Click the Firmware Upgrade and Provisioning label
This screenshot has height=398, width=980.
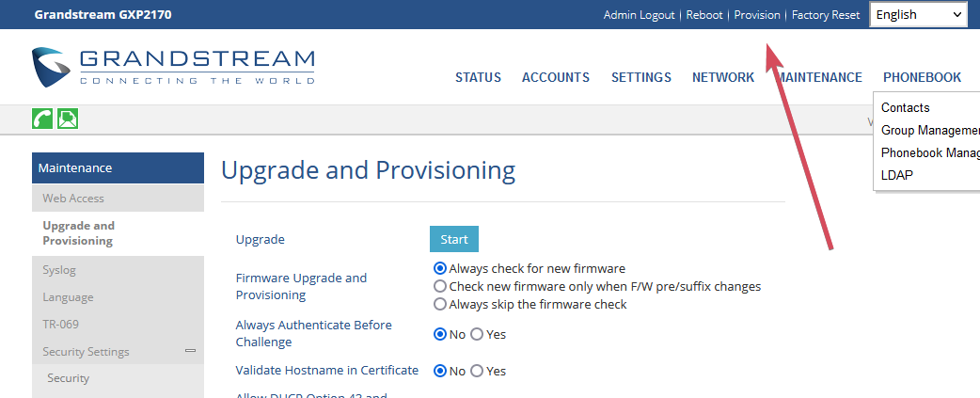(301, 286)
